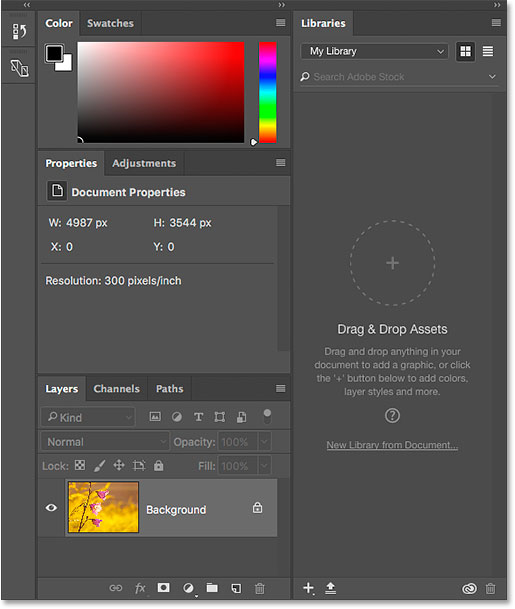Click the hue slider bar
Image resolution: width=515 pixels, height=609 pixels.
point(268,92)
